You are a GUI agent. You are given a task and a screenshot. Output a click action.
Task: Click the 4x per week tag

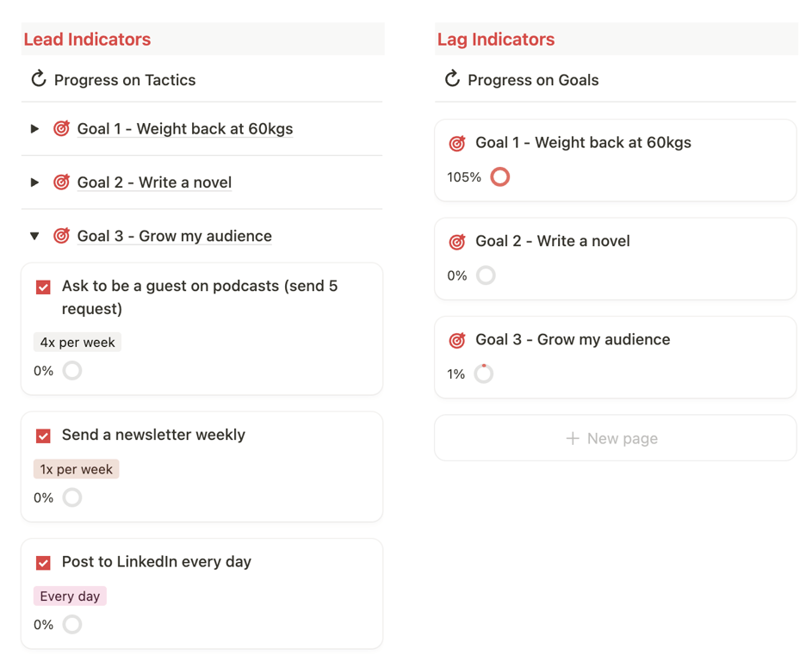(77, 342)
